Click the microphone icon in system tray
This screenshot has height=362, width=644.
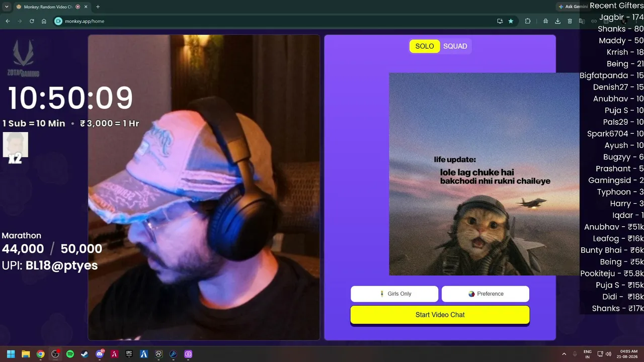point(575,354)
